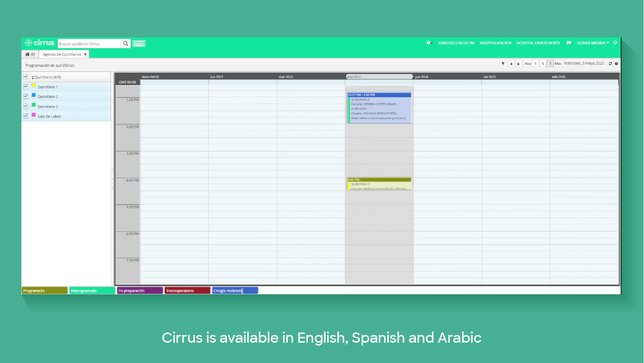644x363 pixels.
Task: Open the on-screen keyboard icon
Action: 138,43
